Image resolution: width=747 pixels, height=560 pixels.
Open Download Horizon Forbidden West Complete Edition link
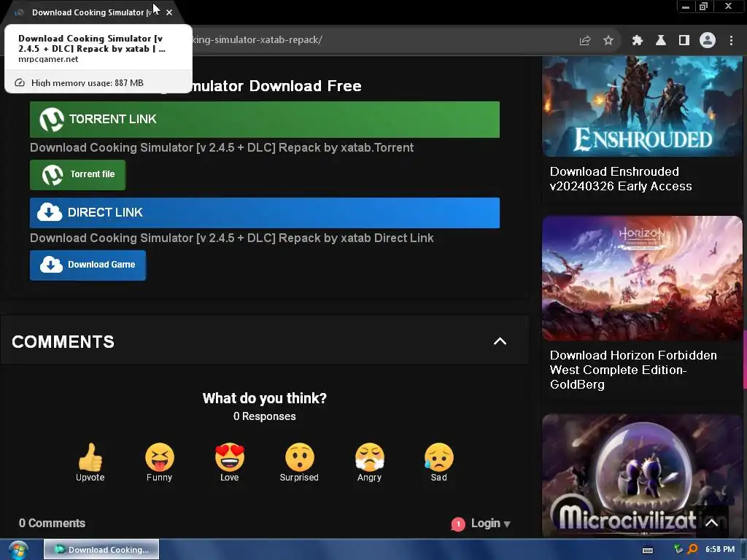click(633, 370)
